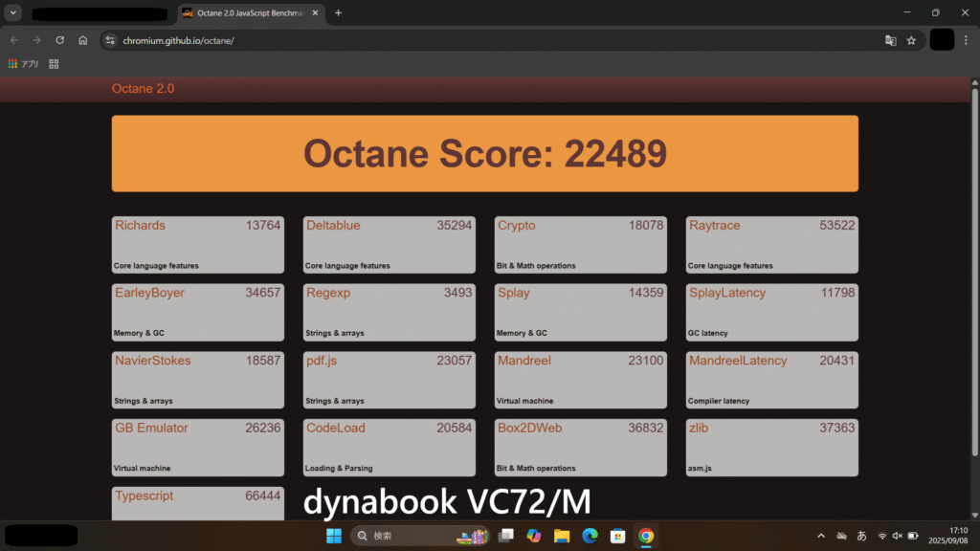Close the Octane 2.0 browser tab

[315, 13]
